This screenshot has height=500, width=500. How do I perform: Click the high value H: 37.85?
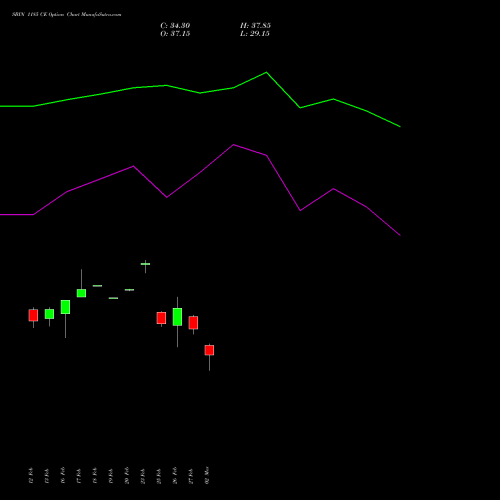click(255, 26)
